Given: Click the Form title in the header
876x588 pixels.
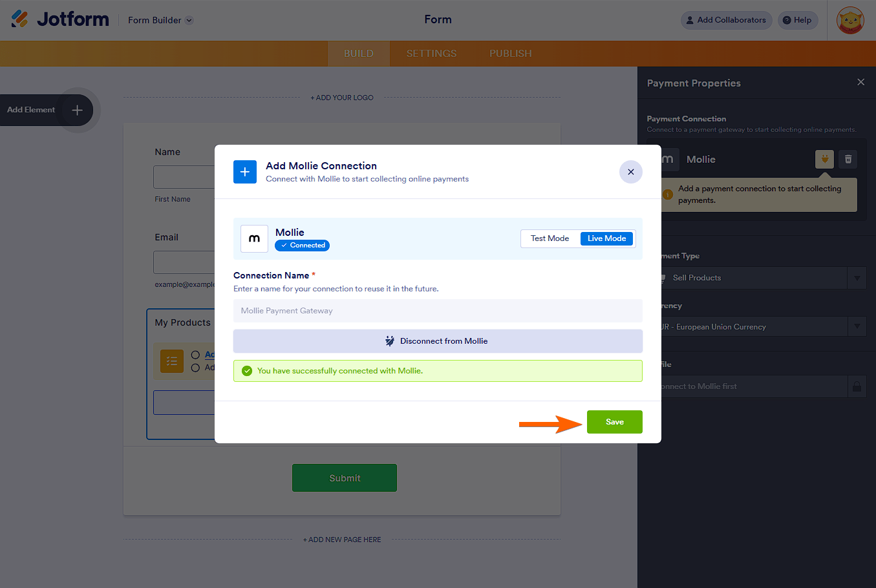Looking at the screenshot, I should 438,19.
